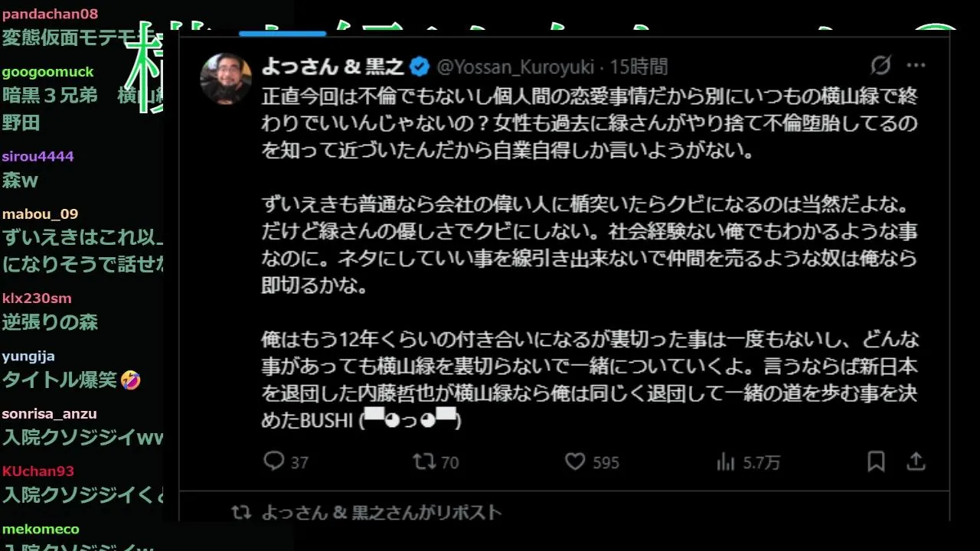Click chat username googoomuck
Image resolution: width=980 pixels, height=551 pixels.
[47, 72]
